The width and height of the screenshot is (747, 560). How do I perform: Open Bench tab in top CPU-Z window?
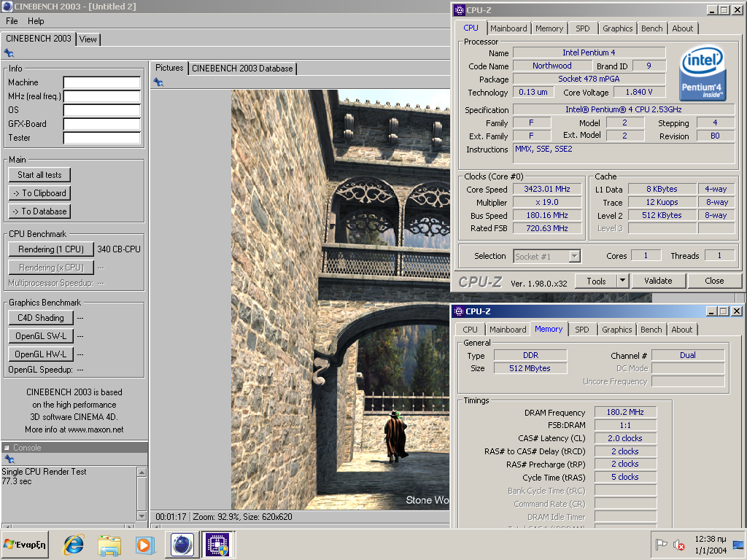(x=651, y=28)
